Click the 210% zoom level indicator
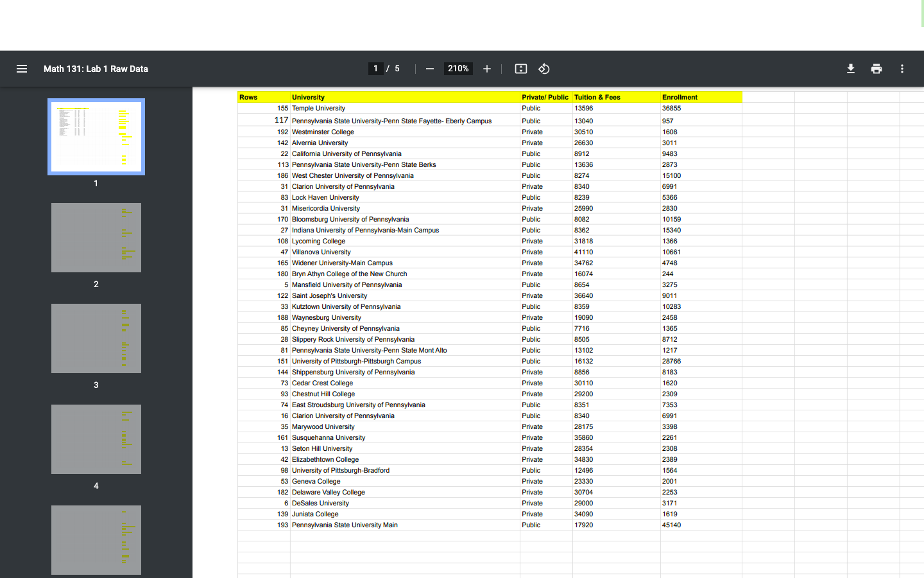924x578 pixels. pyautogui.click(x=458, y=68)
